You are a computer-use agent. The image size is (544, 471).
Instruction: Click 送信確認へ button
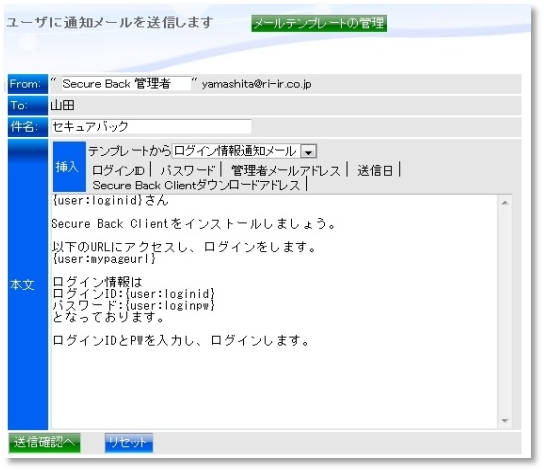[x=44, y=443]
